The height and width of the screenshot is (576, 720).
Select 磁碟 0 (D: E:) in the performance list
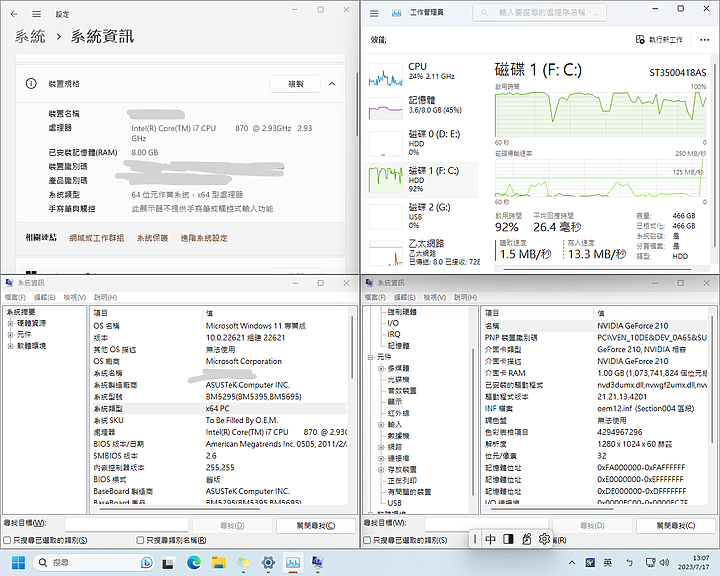(x=420, y=143)
